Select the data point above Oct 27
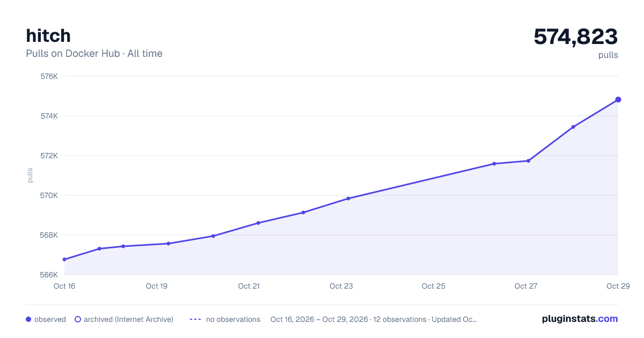This screenshot has width=644, height=338. coord(528,161)
